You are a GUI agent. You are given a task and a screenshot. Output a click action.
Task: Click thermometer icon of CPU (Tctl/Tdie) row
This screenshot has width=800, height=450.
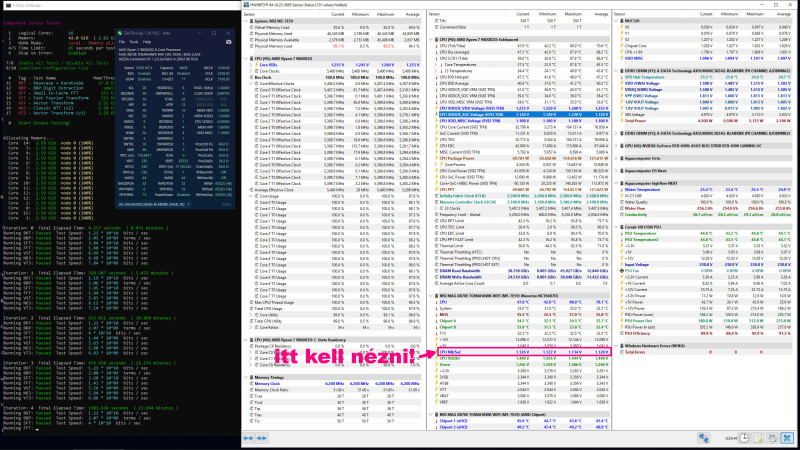tap(437, 46)
